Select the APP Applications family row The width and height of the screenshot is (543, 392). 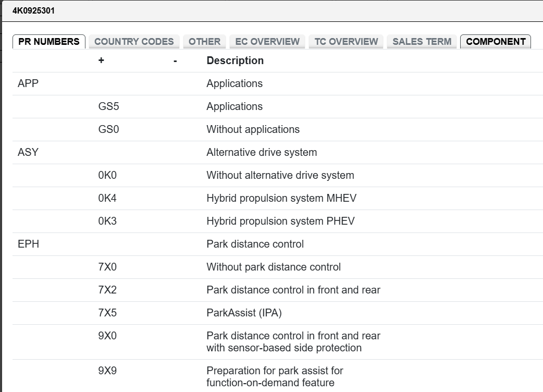pos(278,83)
